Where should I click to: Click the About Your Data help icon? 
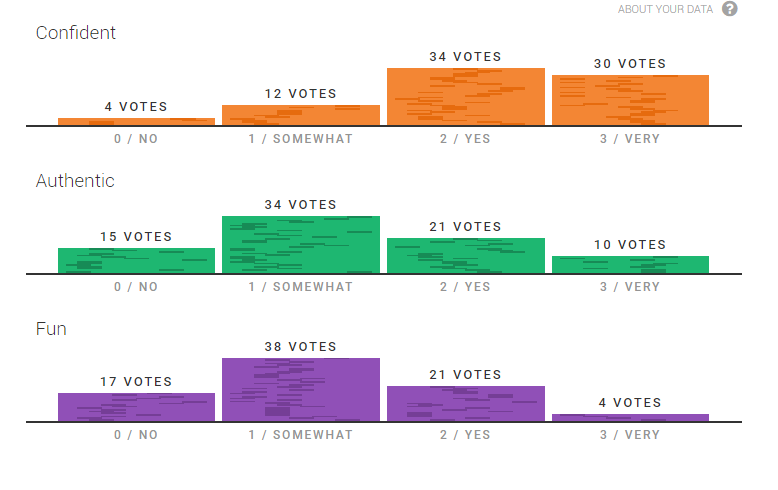click(729, 9)
